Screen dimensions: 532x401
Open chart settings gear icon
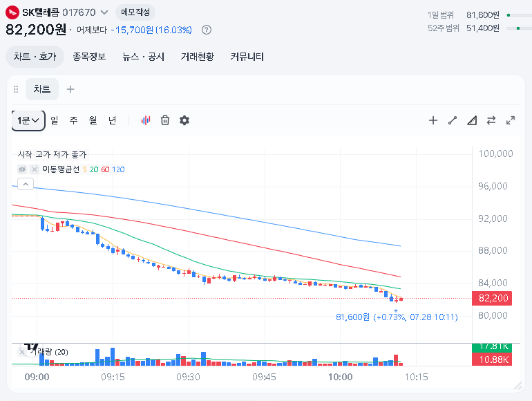tap(184, 120)
